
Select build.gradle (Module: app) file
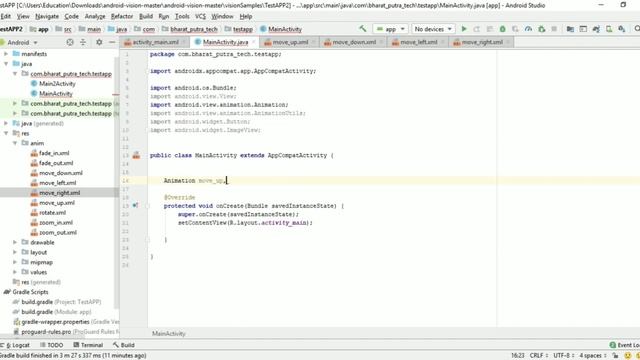tap(56, 312)
